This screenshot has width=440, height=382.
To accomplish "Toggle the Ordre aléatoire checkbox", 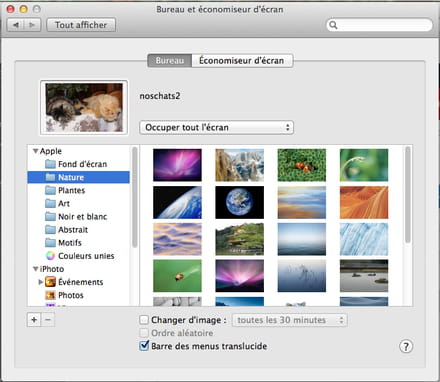I will 144,333.
